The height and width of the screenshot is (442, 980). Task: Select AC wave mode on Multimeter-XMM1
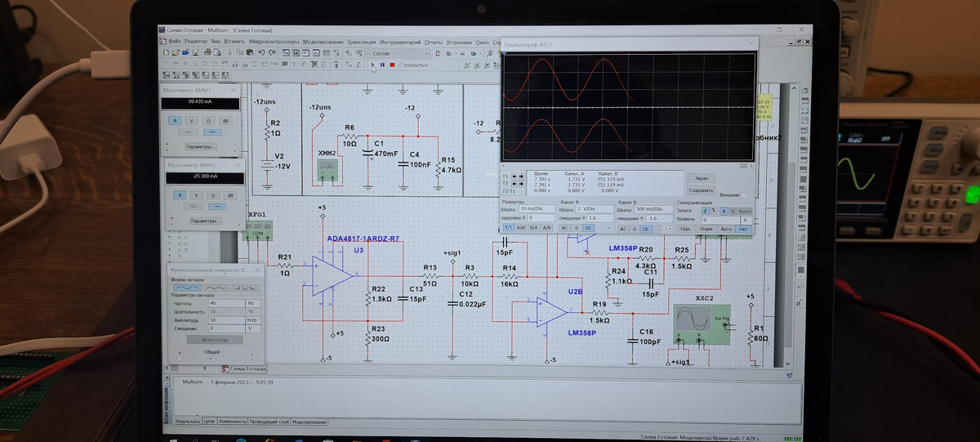coord(189,132)
